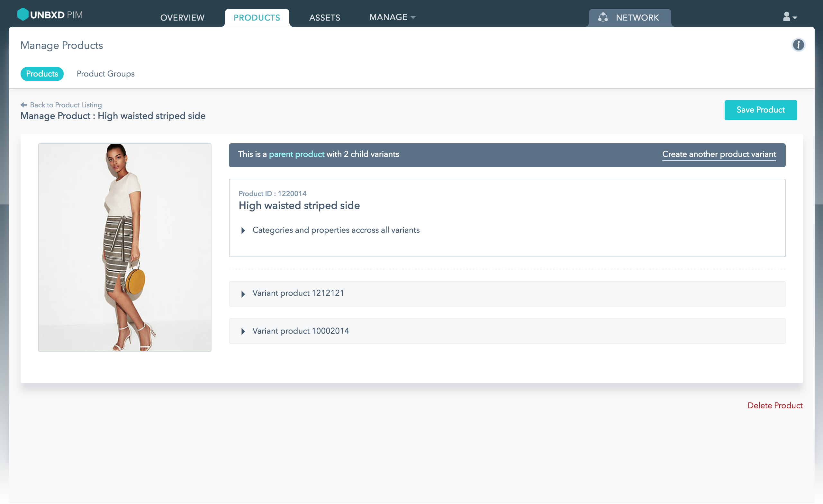Screen dimensions: 823x504
Task: Expand Categories and properties across all variants
Action: (243, 230)
